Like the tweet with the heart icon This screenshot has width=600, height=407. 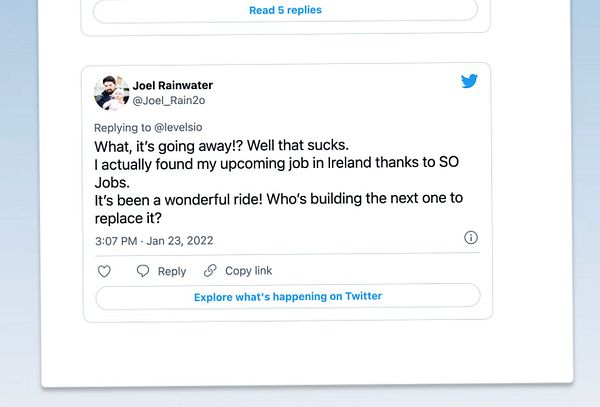pos(104,271)
